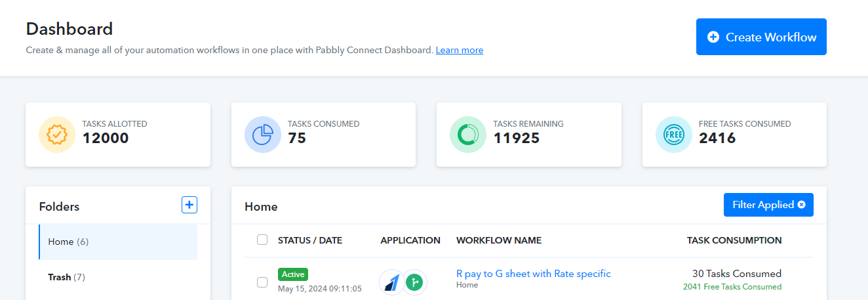Check the R pay to G sheet workflow checkbox
This screenshot has width=868, height=300.
262,282
